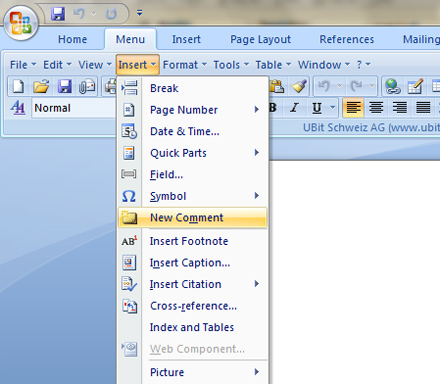Close the open Insert classic menu
The image size is (440, 384).
138,65
